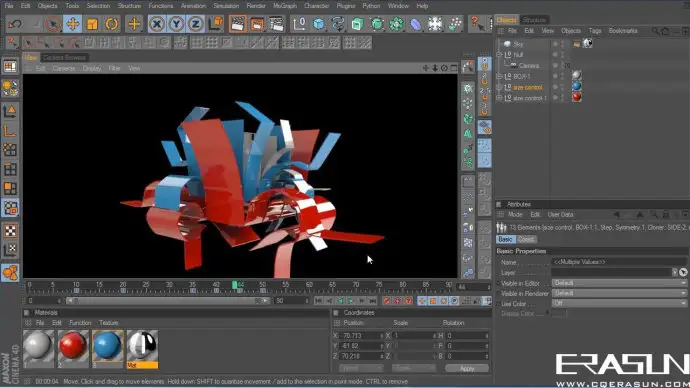The height and width of the screenshot is (388, 690).
Task: Open Materials panel Texture menu
Action: coord(108,323)
